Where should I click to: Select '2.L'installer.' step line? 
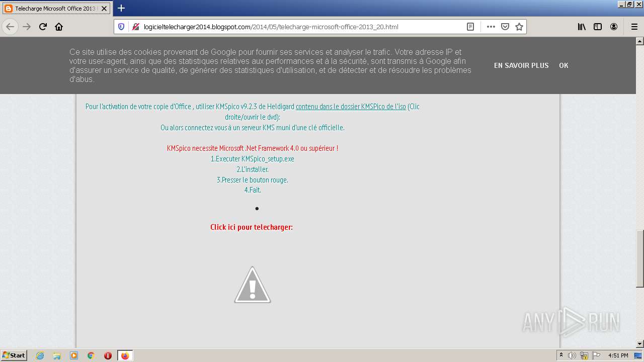click(x=253, y=169)
